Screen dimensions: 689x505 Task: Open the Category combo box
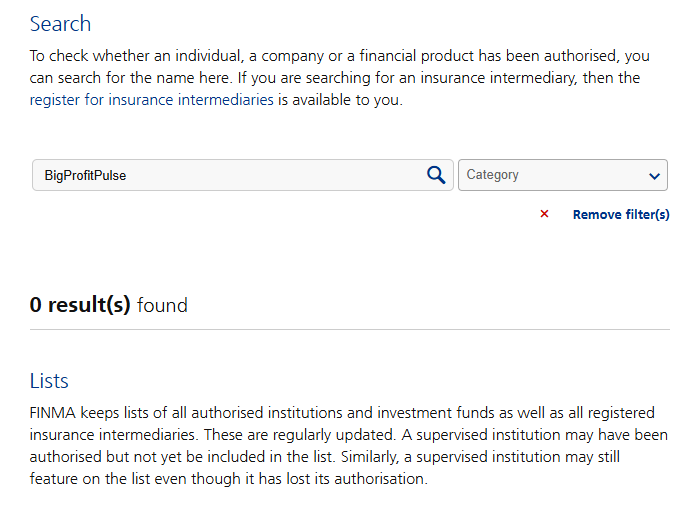point(562,175)
